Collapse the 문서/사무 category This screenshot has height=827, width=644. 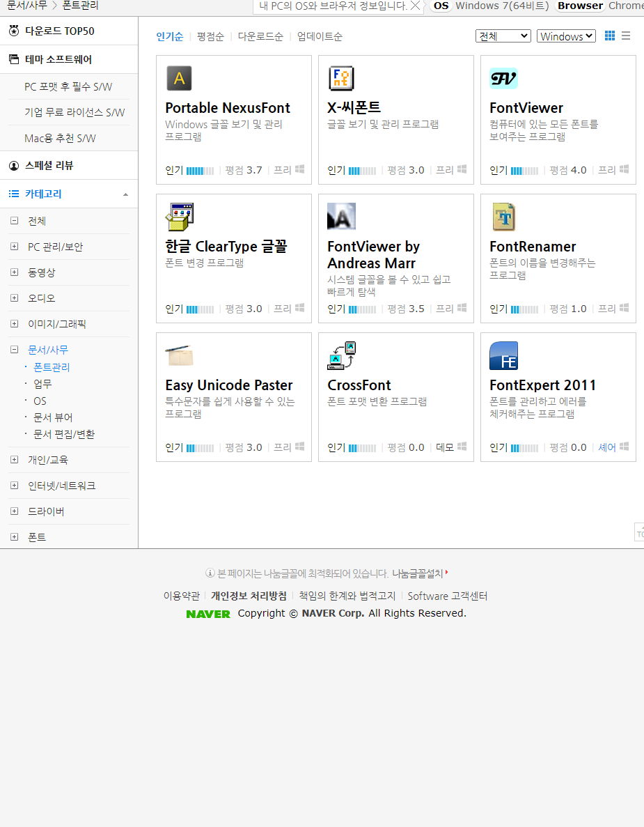[x=14, y=350]
